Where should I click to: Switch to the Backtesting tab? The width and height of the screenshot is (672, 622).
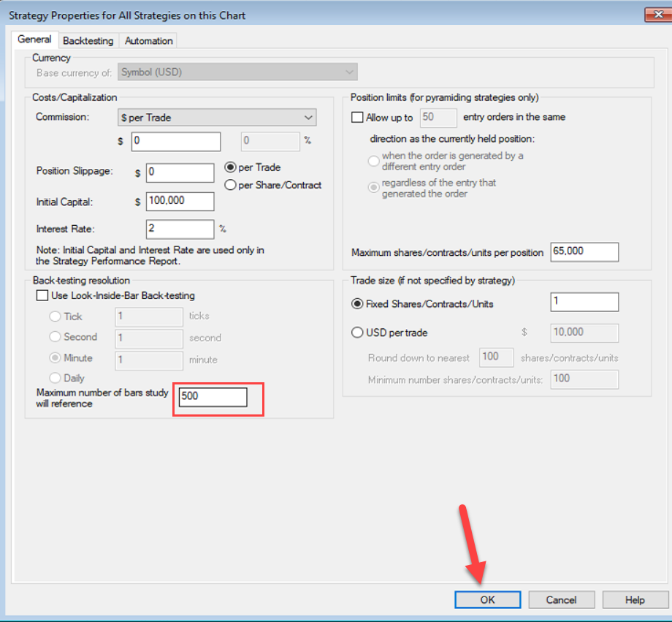(88, 41)
